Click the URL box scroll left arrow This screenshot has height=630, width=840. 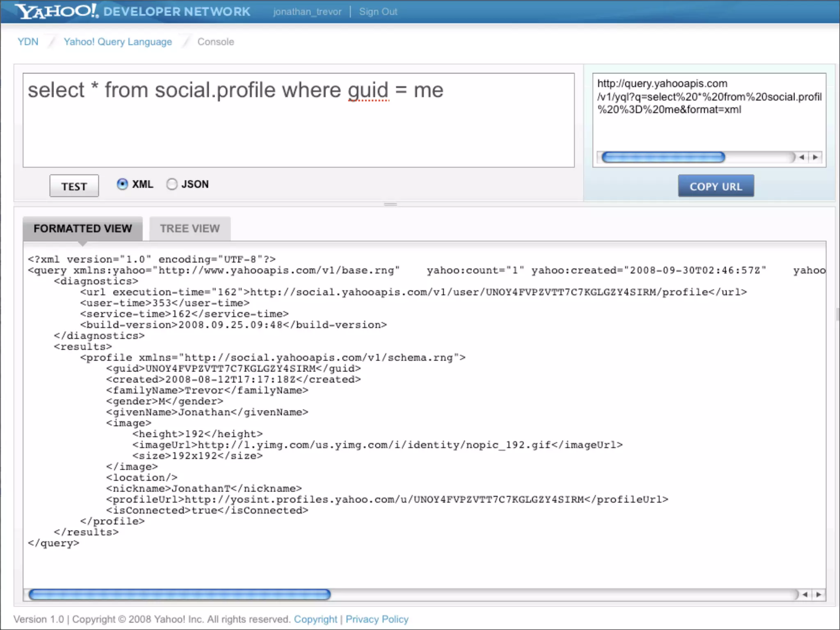coord(801,157)
